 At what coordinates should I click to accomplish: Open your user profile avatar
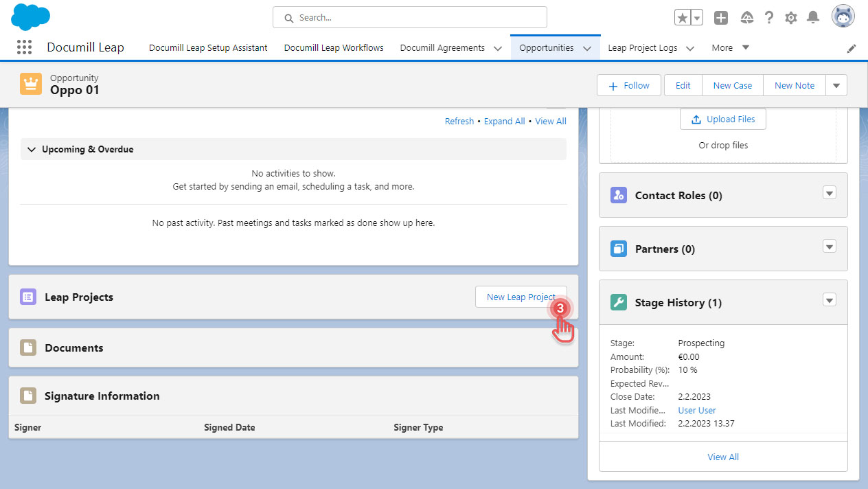click(x=843, y=16)
